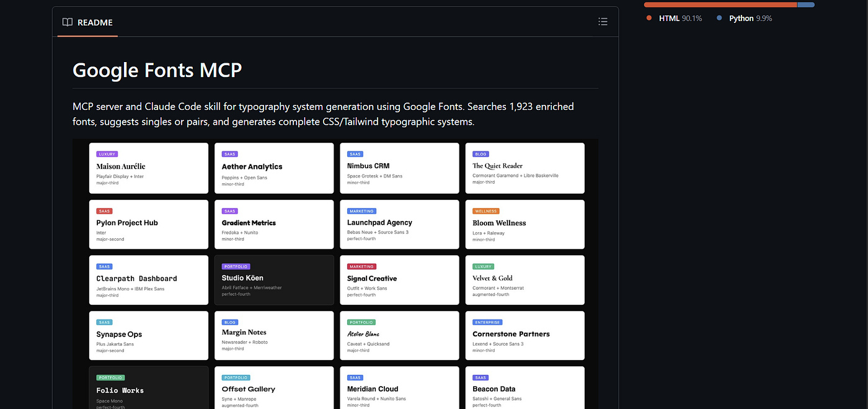Open the Python 9.9% language link

[744, 19]
